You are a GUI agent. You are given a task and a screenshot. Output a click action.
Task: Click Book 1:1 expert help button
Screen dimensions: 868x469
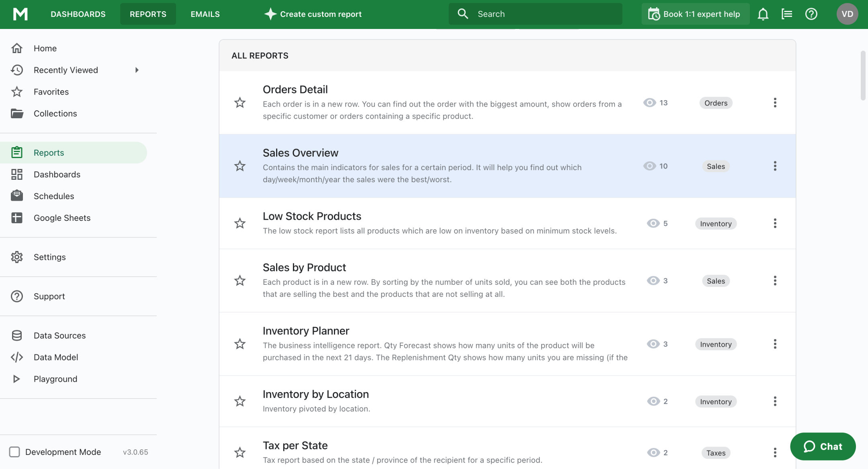(695, 14)
